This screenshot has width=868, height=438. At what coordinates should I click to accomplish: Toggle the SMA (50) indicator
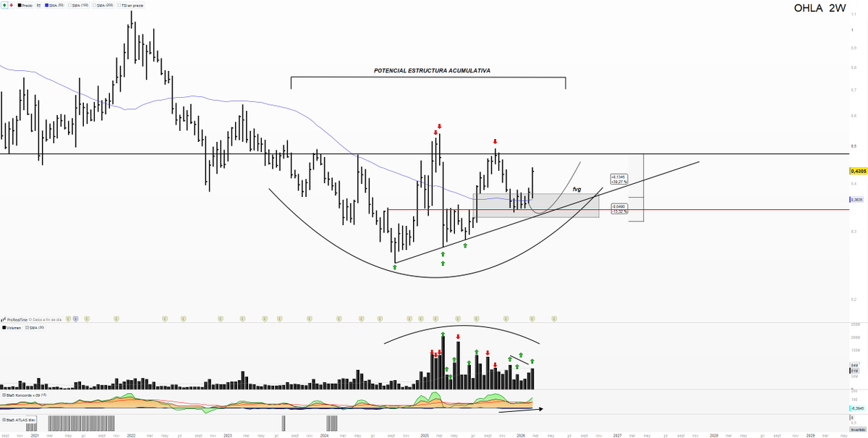54,5
